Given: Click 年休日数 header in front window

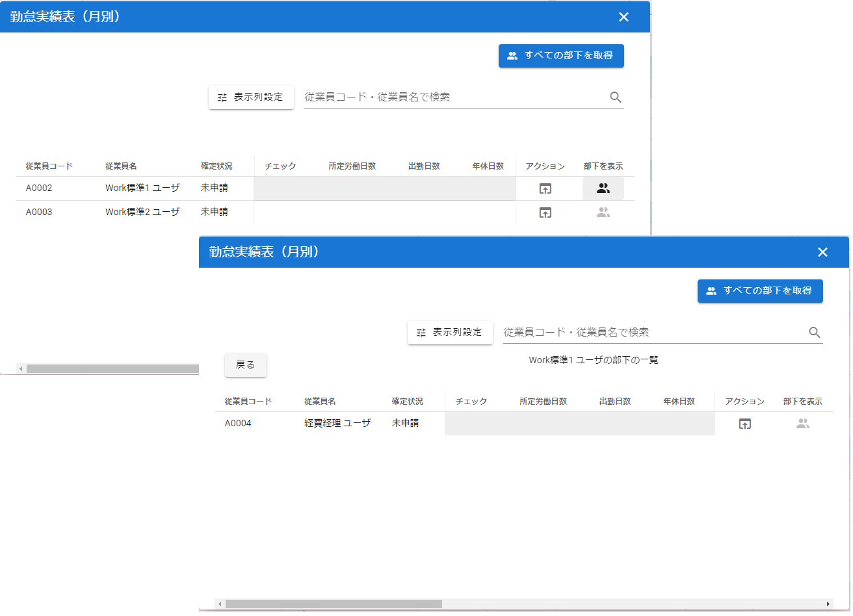Looking at the screenshot, I should (x=679, y=402).
